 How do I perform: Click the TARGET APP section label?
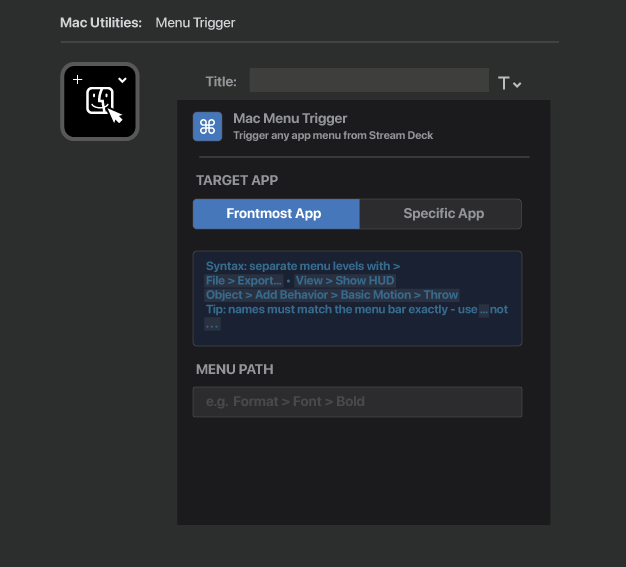237,180
